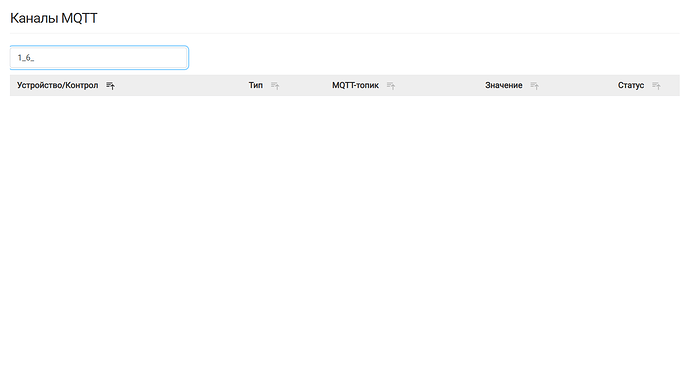Sort by the Статус column header
This screenshot has width=690, height=371.
click(631, 85)
